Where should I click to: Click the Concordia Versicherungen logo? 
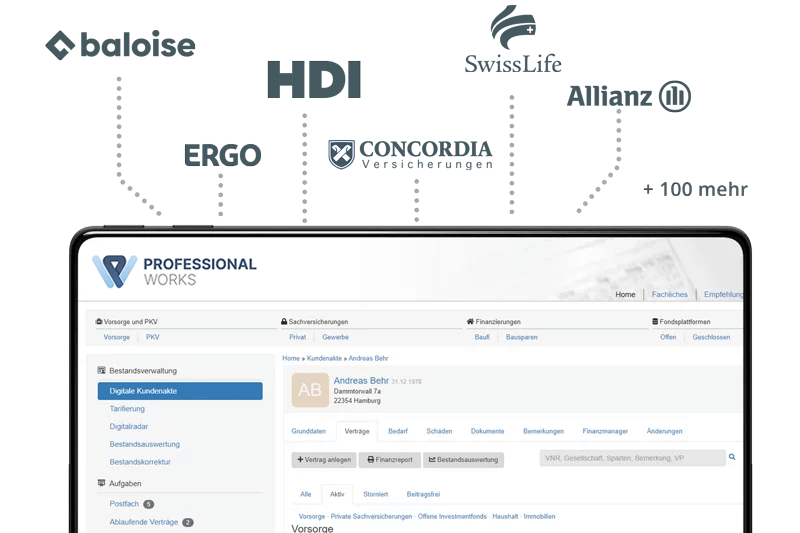411,155
